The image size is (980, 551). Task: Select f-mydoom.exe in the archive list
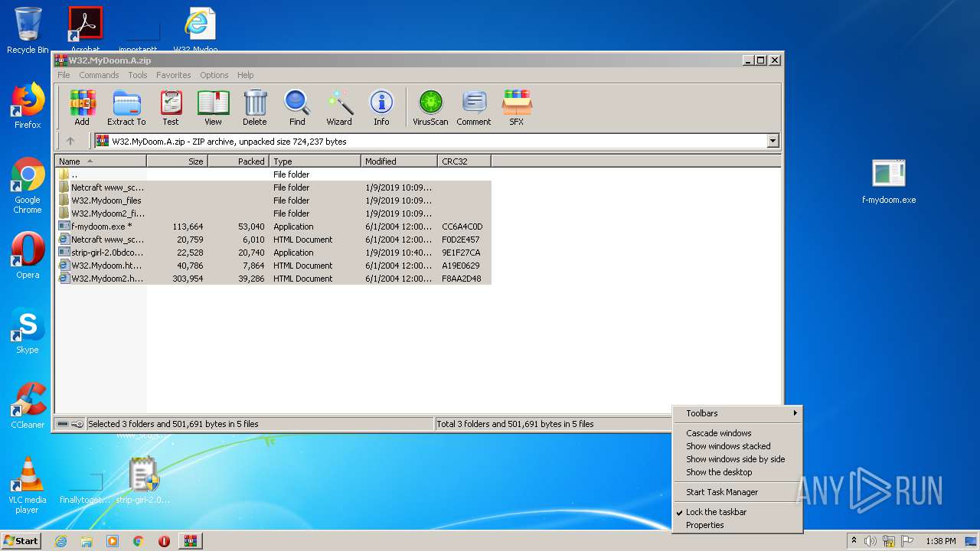(x=273, y=227)
